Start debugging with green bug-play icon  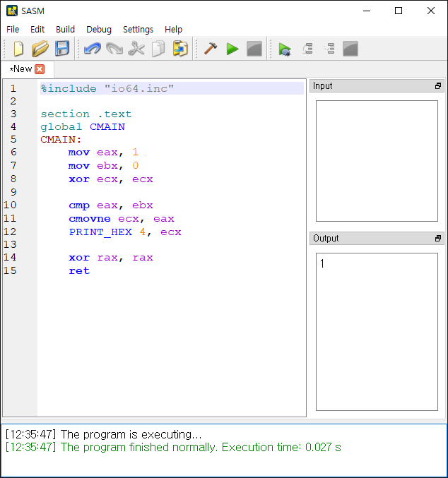285,49
